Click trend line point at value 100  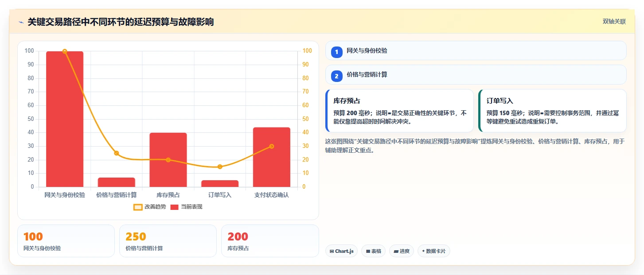[65, 51]
